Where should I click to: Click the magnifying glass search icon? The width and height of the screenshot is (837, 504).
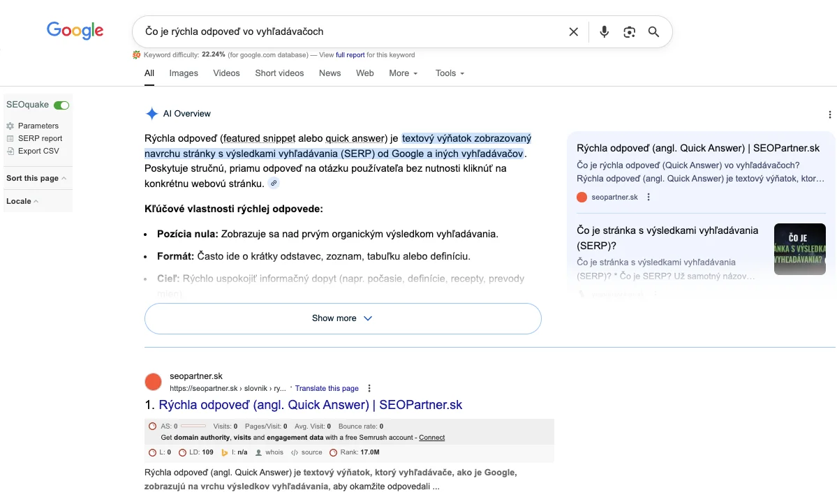[x=653, y=31]
